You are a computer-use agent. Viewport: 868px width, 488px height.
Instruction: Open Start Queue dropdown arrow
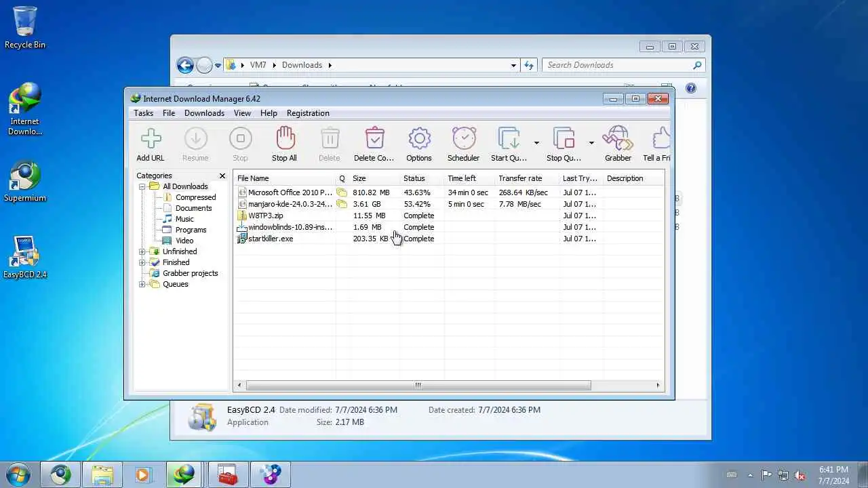(x=536, y=143)
